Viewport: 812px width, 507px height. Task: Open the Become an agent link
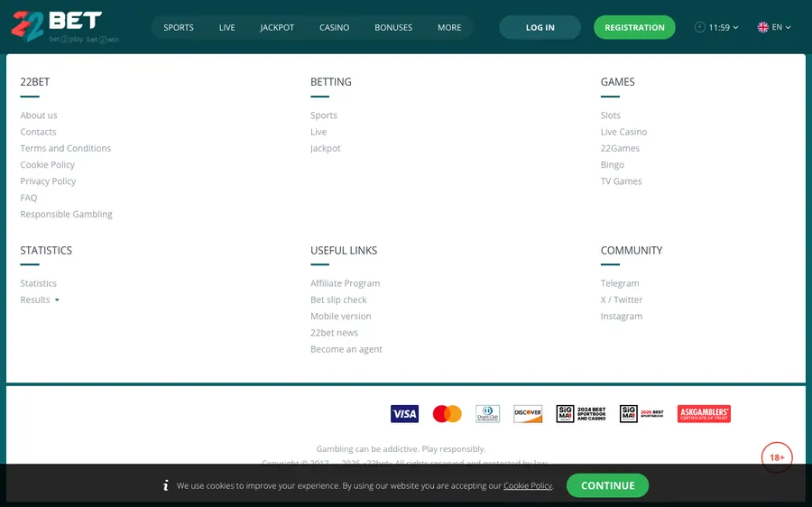(346, 349)
